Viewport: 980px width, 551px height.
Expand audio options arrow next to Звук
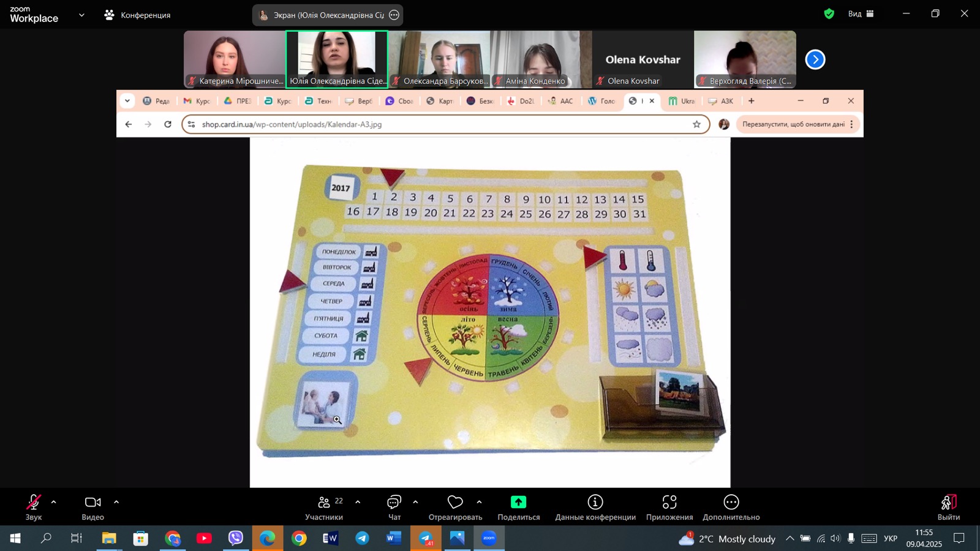coord(54,502)
